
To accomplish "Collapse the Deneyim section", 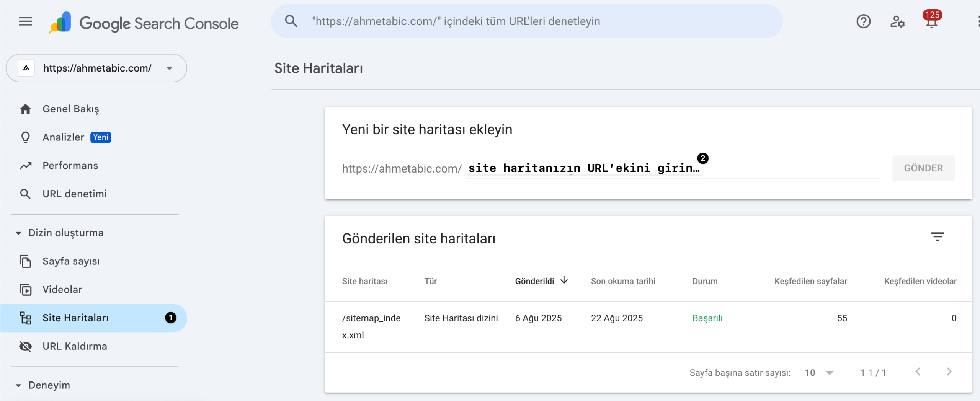I will (x=43, y=385).
